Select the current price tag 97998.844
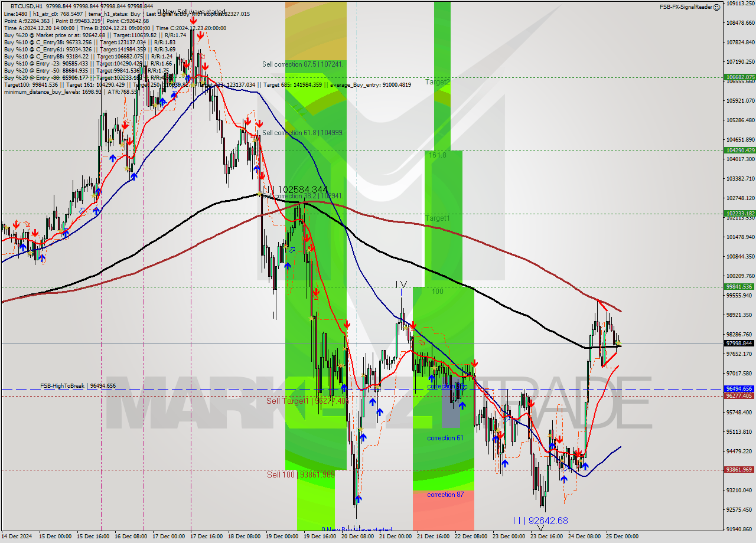This screenshot has height=543, width=756. click(739, 344)
